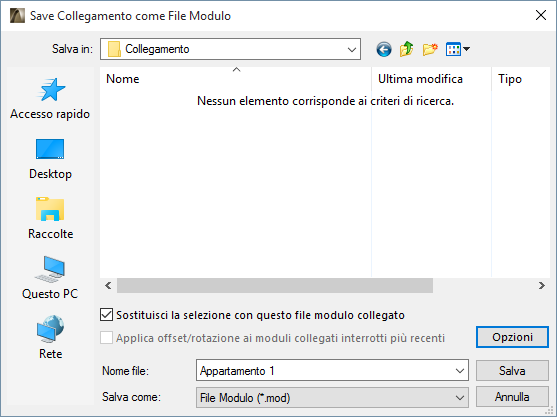The height and width of the screenshot is (417, 557).
Task: Sort by Ultima modifica column
Action: coord(432,79)
